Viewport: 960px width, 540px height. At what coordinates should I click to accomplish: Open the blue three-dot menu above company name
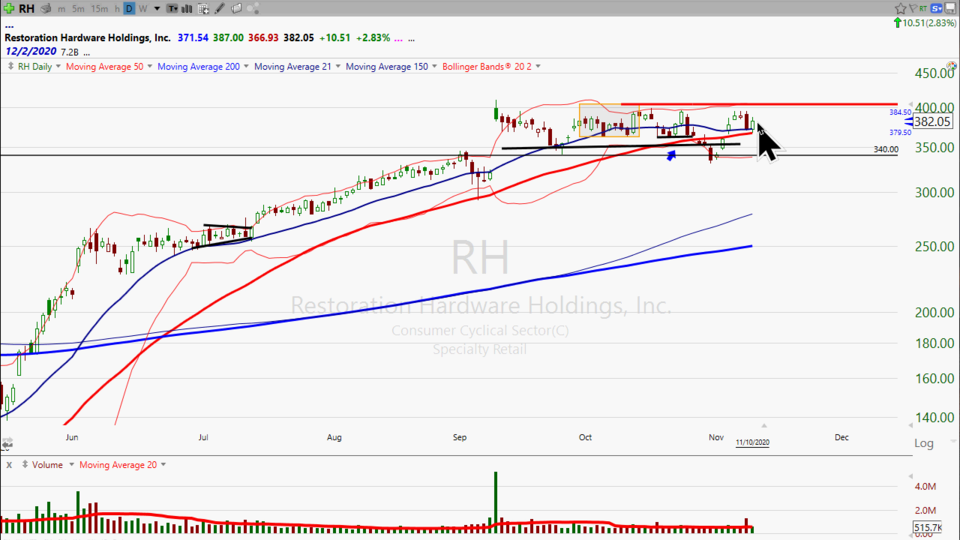click(x=9, y=26)
